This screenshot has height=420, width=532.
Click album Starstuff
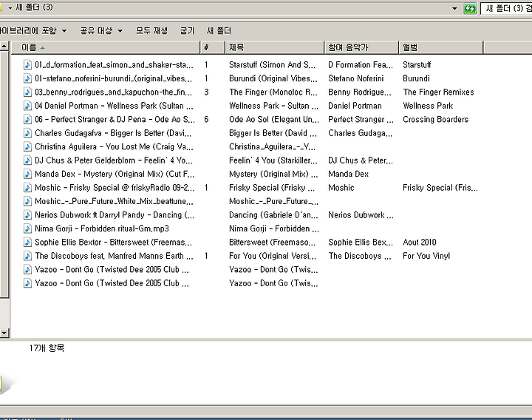[417, 64]
